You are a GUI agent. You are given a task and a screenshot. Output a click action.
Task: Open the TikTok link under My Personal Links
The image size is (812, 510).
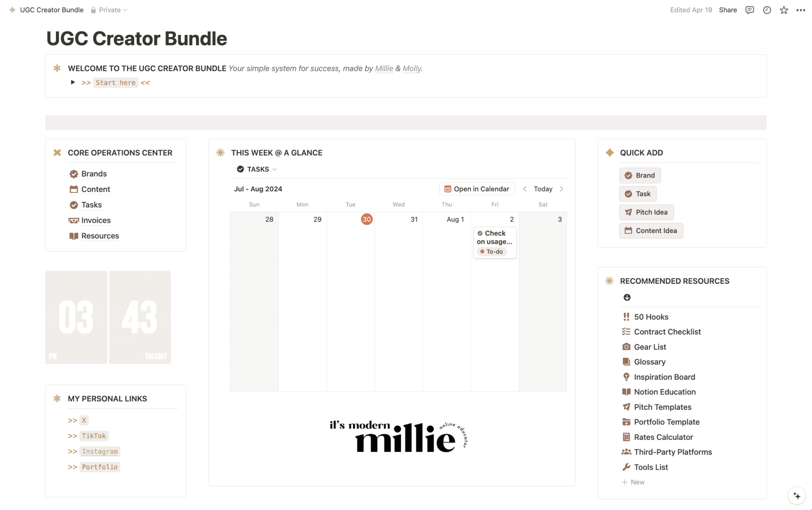(94, 436)
